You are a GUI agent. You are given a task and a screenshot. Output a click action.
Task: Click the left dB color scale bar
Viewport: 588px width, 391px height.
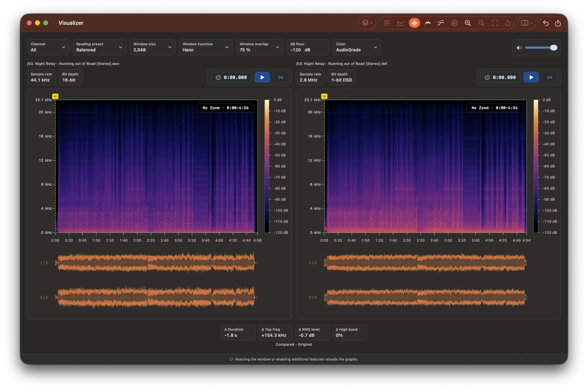point(267,166)
